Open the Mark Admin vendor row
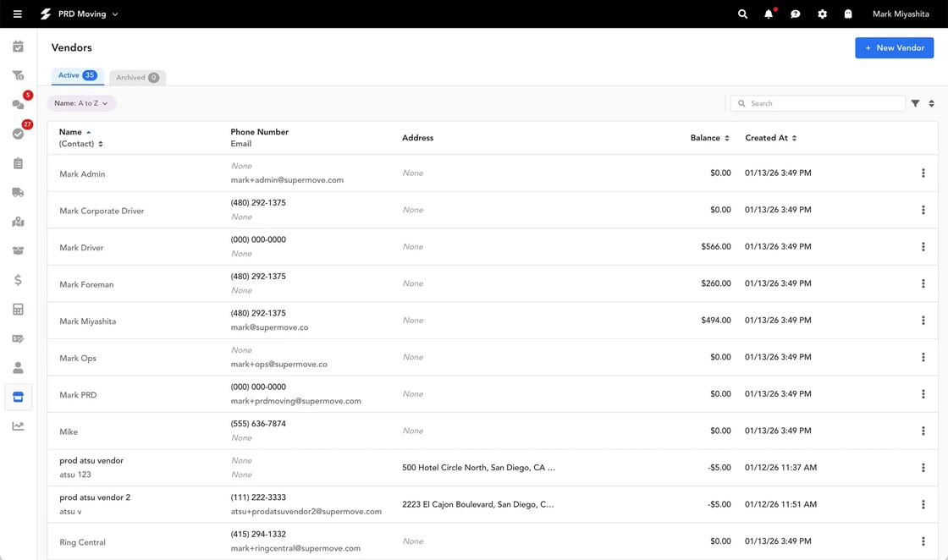The width and height of the screenshot is (948, 560). [x=493, y=173]
